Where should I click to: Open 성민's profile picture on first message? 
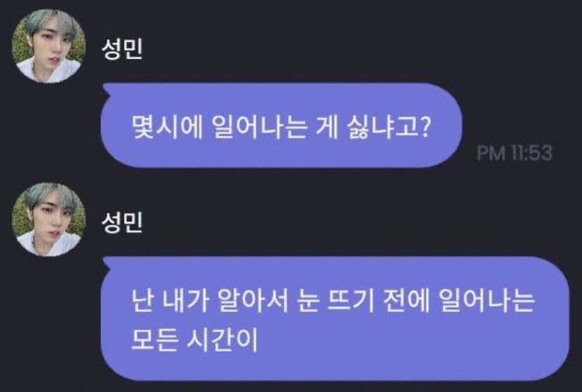point(49,46)
